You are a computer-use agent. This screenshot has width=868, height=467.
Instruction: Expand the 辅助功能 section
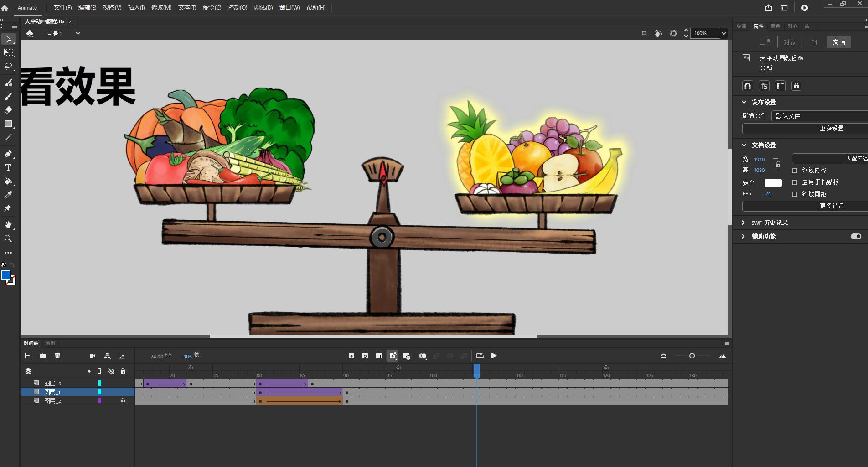tap(743, 236)
